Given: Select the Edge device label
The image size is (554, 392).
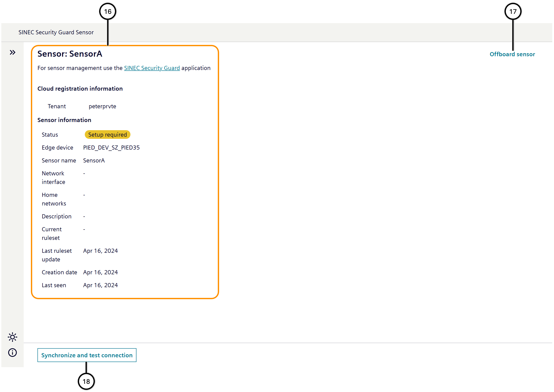Looking at the screenshot, I should [57, 147].
